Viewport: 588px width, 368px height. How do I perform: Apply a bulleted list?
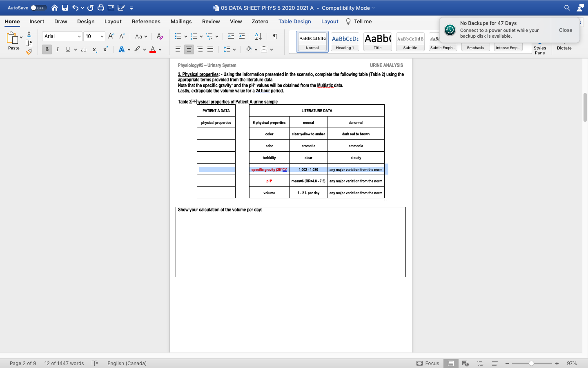(178, 36)
